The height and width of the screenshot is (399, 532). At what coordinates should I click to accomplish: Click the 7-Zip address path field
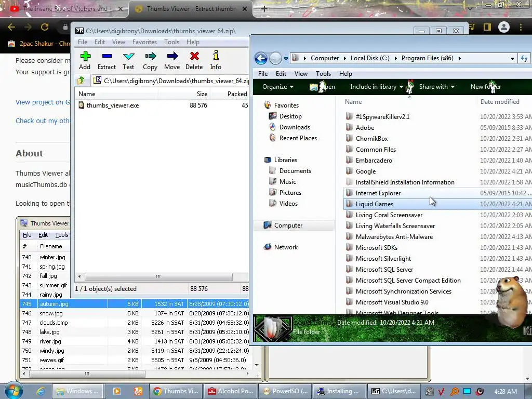(171, 81)
